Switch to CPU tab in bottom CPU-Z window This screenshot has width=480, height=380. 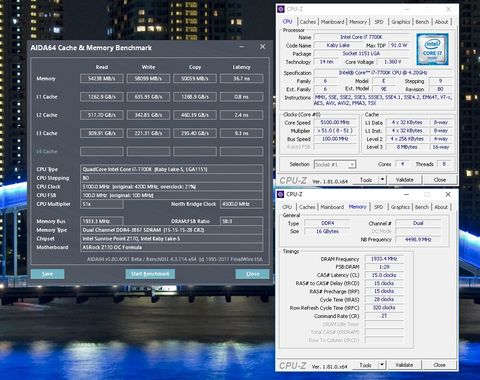click(287, 207)
